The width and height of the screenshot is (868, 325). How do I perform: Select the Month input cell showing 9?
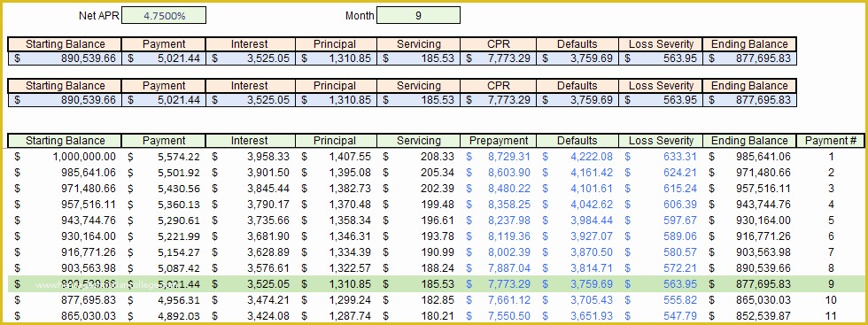point(418,16)
